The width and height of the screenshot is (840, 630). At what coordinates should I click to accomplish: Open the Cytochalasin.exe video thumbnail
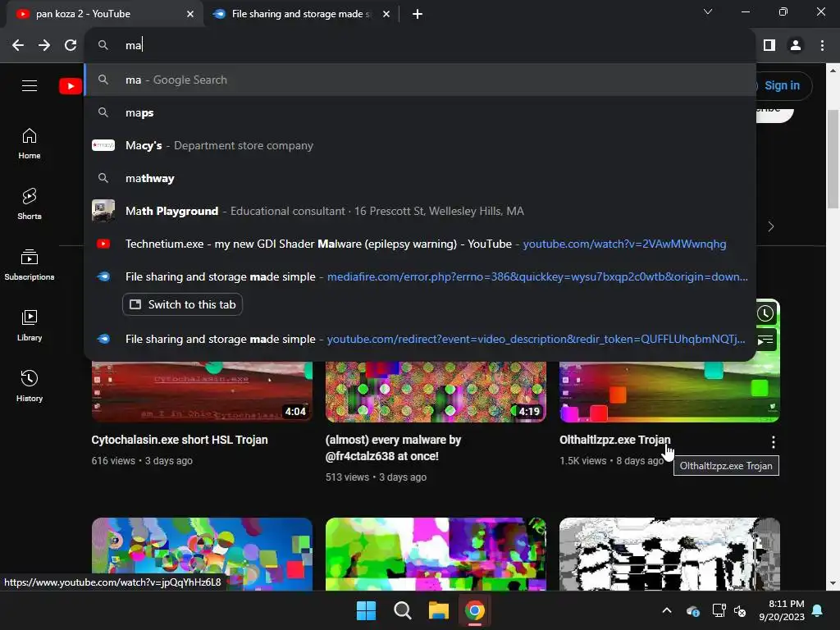click(x=202, y=391)
